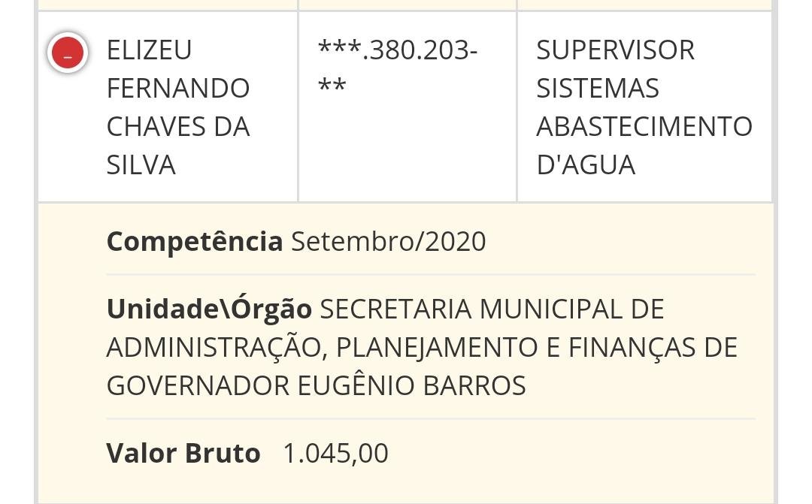Click the GOVERNADOR EUGÊNIO BARROS text
The image size is (812, 504).
317,386
